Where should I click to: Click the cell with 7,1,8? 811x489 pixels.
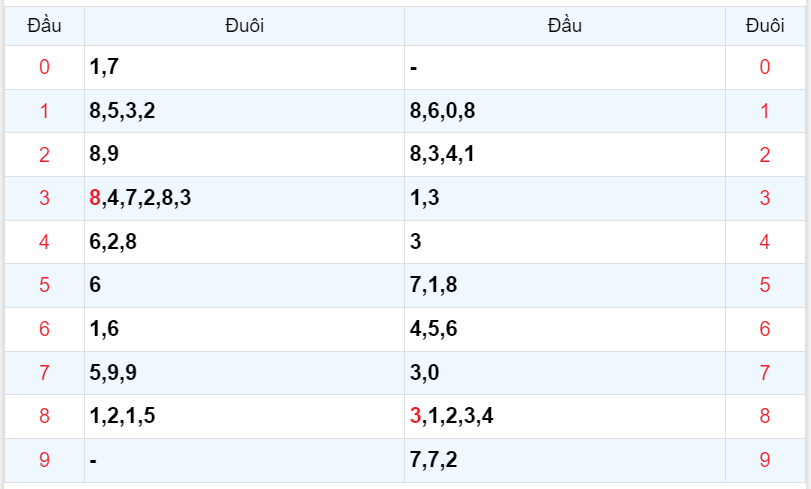(x=434, y=285)
